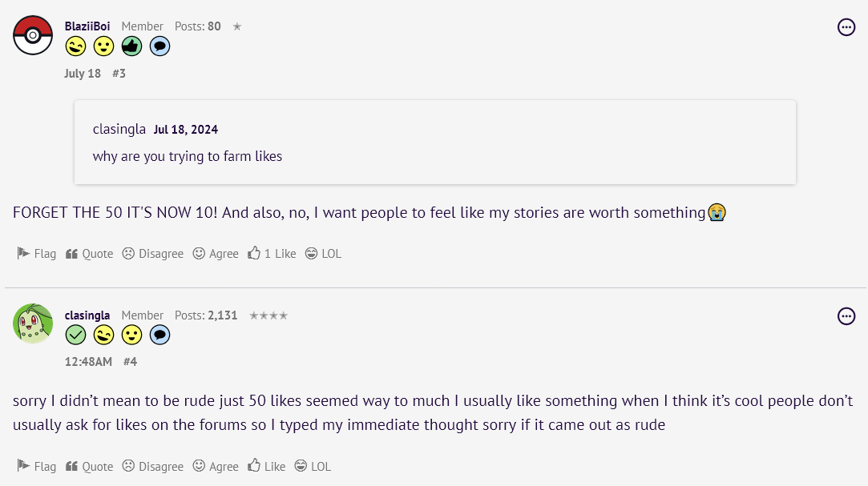This screenshot has width=868, height=486.
Task: Click the Chikorita avatar of clasingla
Action: coord(33,323)
